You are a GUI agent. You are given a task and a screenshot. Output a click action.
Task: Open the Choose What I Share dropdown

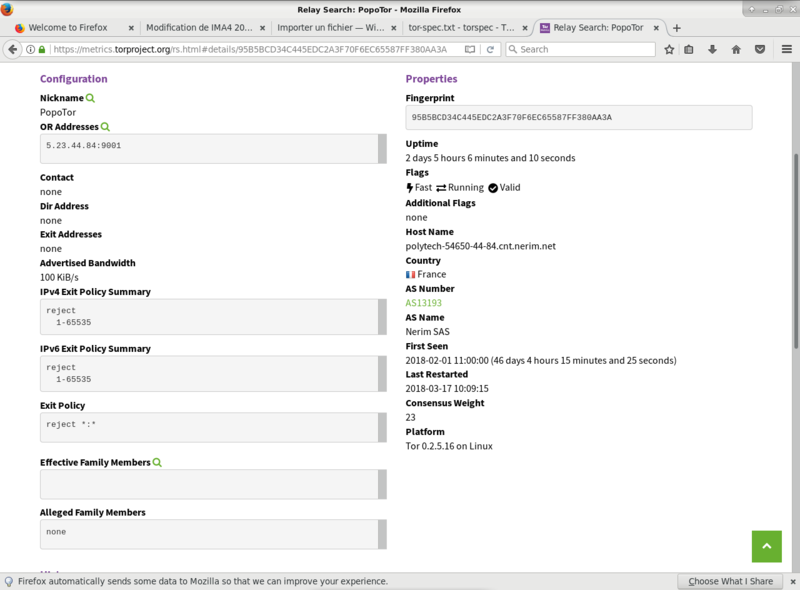point(731,580)
